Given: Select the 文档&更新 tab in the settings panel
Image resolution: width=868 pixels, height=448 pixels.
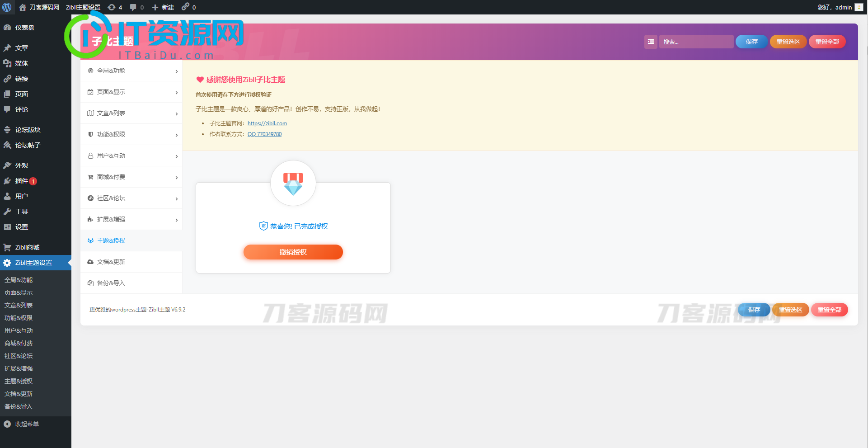Looking at the screenshot, I should [131, 262].
